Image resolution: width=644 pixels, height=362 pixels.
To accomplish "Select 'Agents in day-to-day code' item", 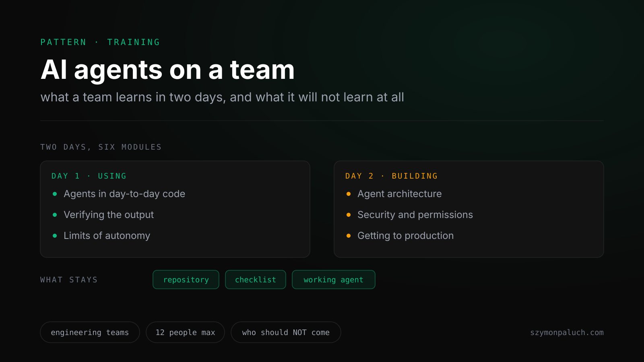I will tap(124, 194).
